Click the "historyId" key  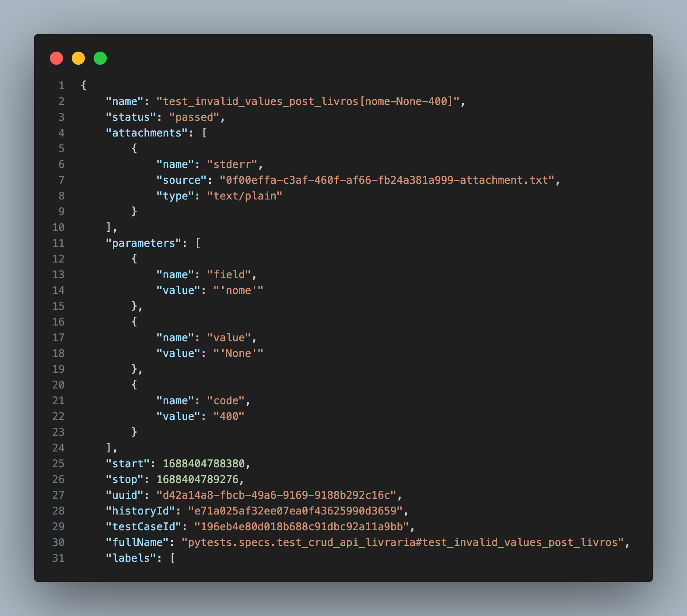(140, 511)
